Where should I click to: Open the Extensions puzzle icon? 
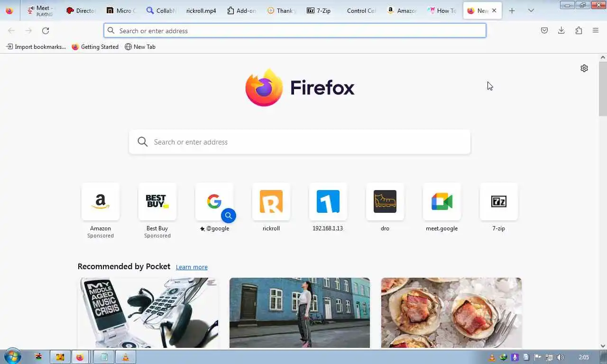(579, 30)
